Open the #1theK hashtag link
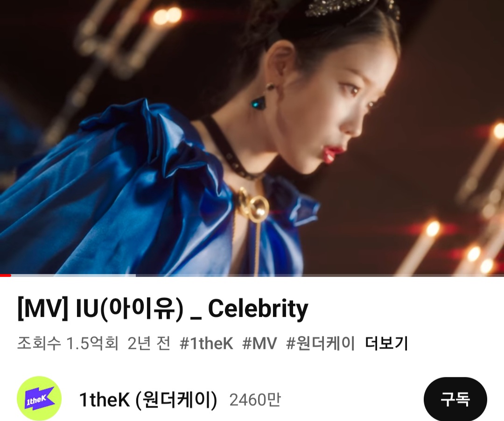The width and height of the screenshot is (504, 421). pos(206,343)
